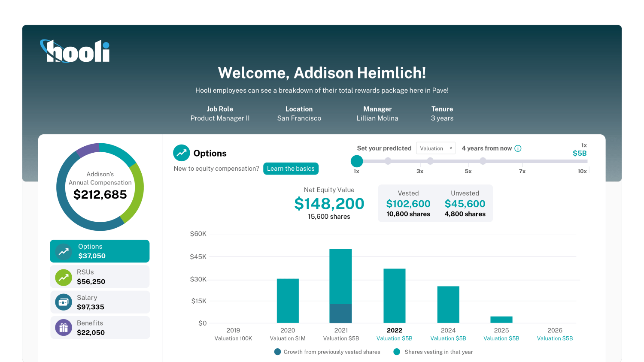Click the legend dot for growth from vested shares
644x362 pixels.
coord(277,352)
